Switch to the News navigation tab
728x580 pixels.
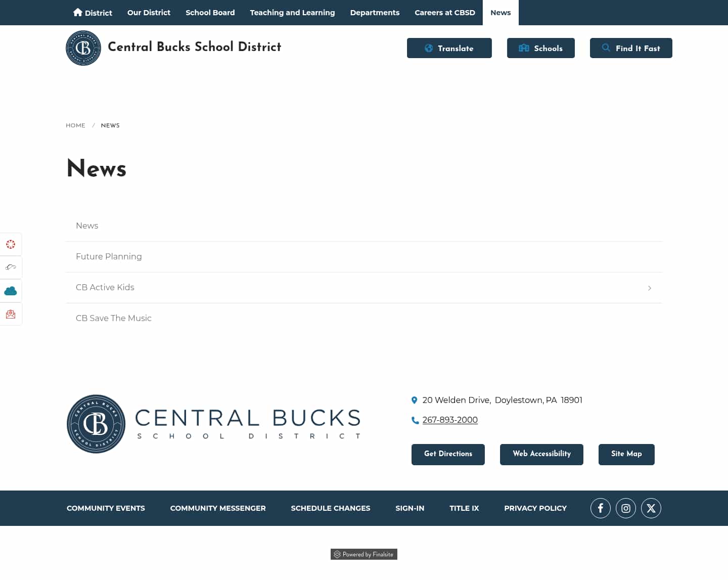[500, 12]
